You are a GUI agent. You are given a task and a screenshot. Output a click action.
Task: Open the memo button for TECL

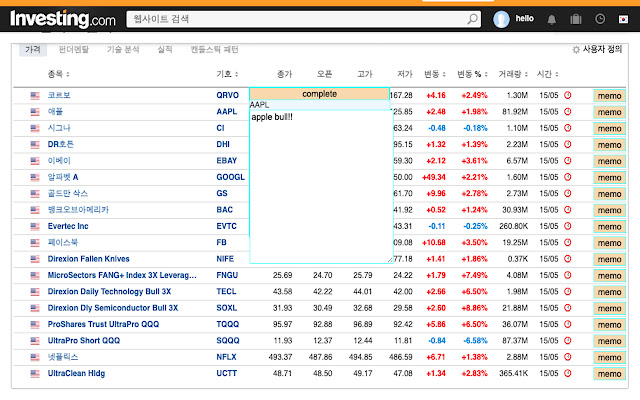point(609,292)
